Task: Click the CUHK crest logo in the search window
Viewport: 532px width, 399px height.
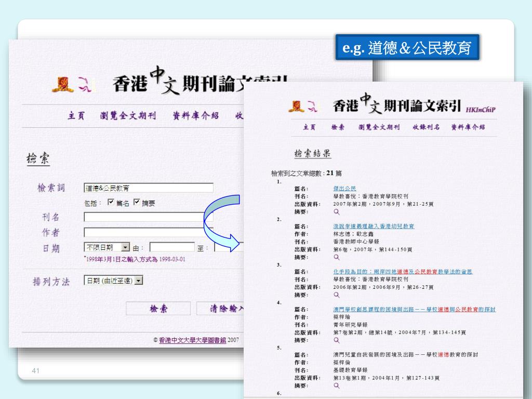Action: pyautogui.click(x=63, y=85)
